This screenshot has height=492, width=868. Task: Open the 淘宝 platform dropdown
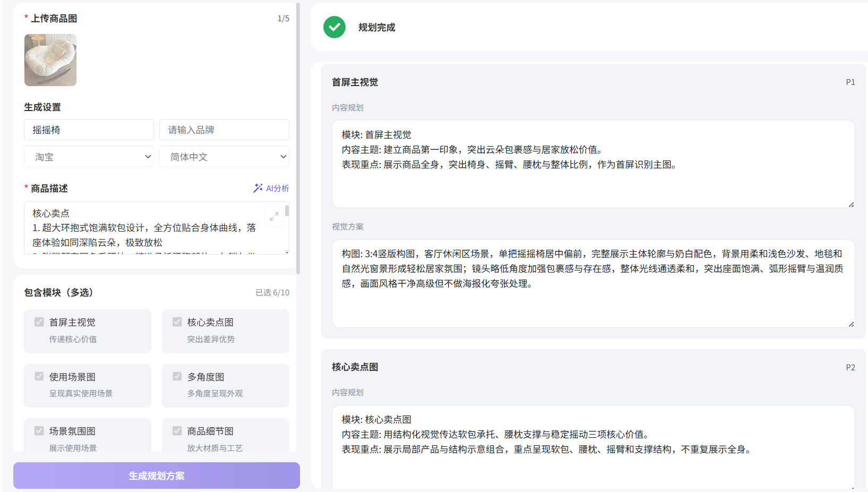(89, 157)
